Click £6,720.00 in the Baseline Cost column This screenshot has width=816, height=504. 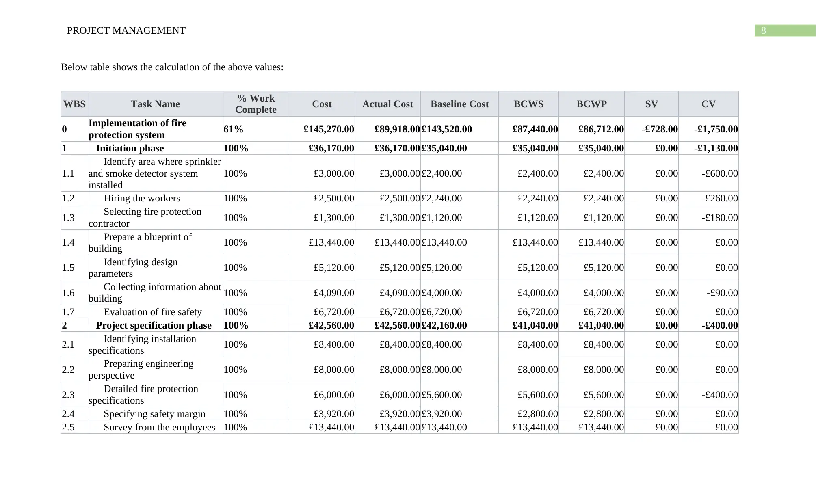[459, 312]
